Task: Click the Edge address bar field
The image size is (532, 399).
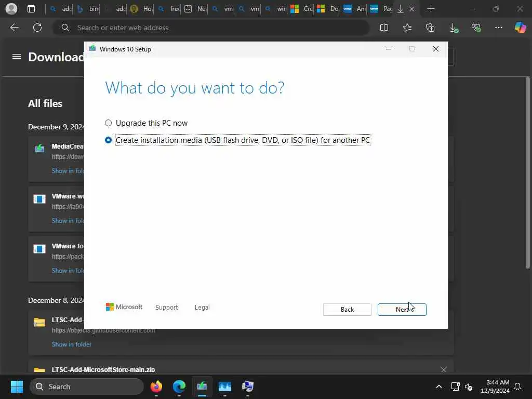Action: [x=211, y=28]
